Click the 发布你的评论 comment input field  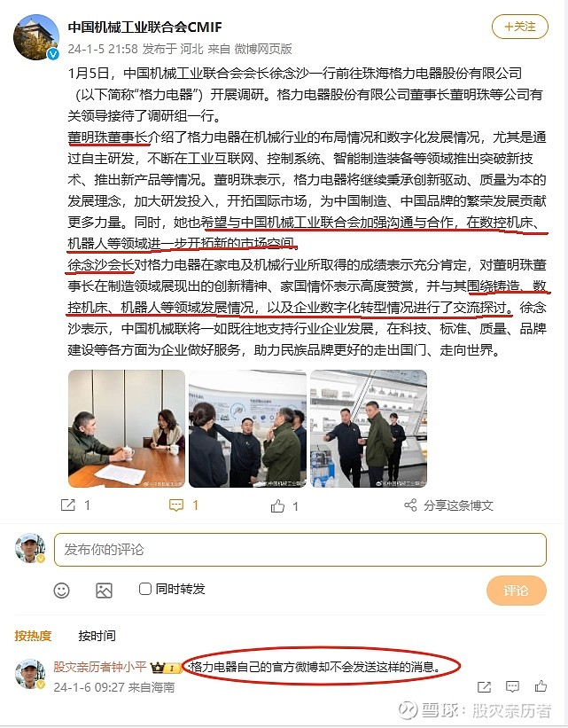[300, 550]
